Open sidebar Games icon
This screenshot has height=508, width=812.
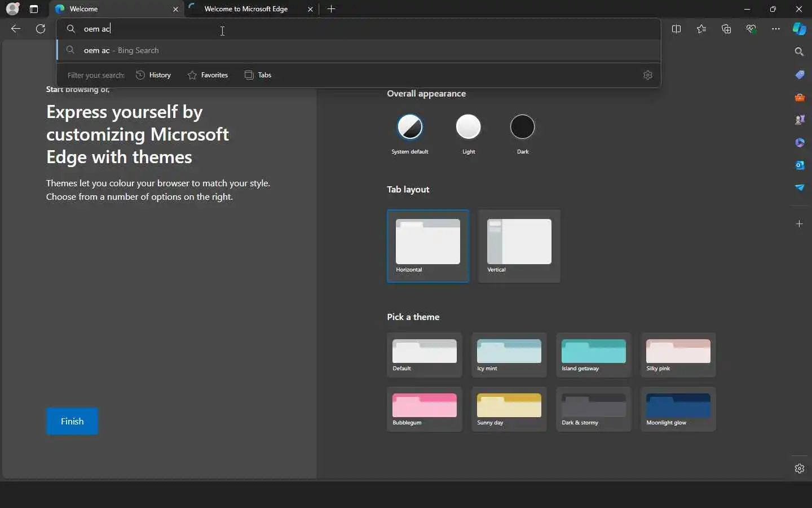(x=800, y=120)
